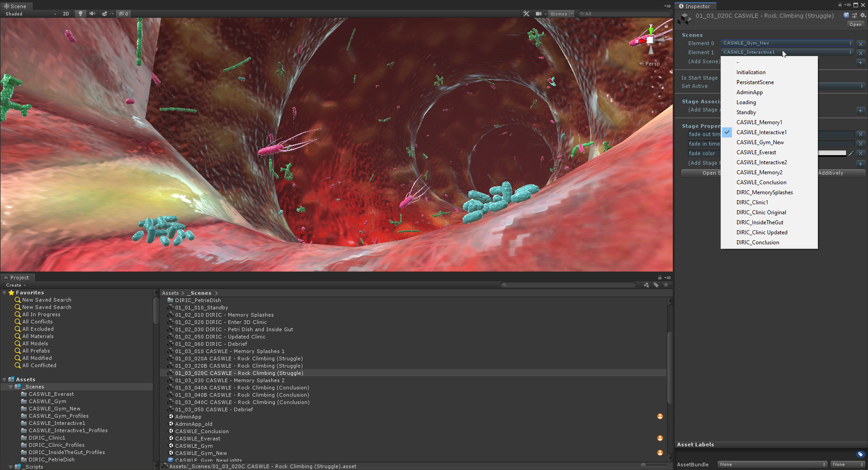Toggle scene audio with the speaker icon
Viewport: 868px width, 470px height.
92,14
